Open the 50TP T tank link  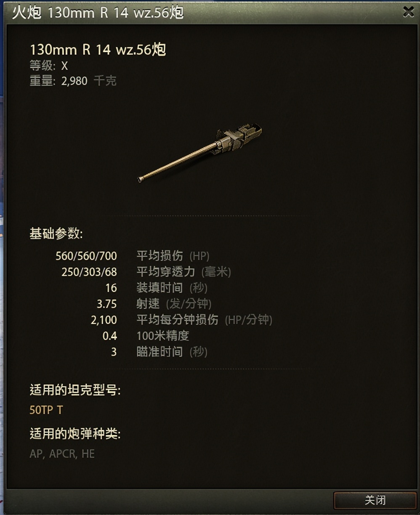[x=46, y=410]
